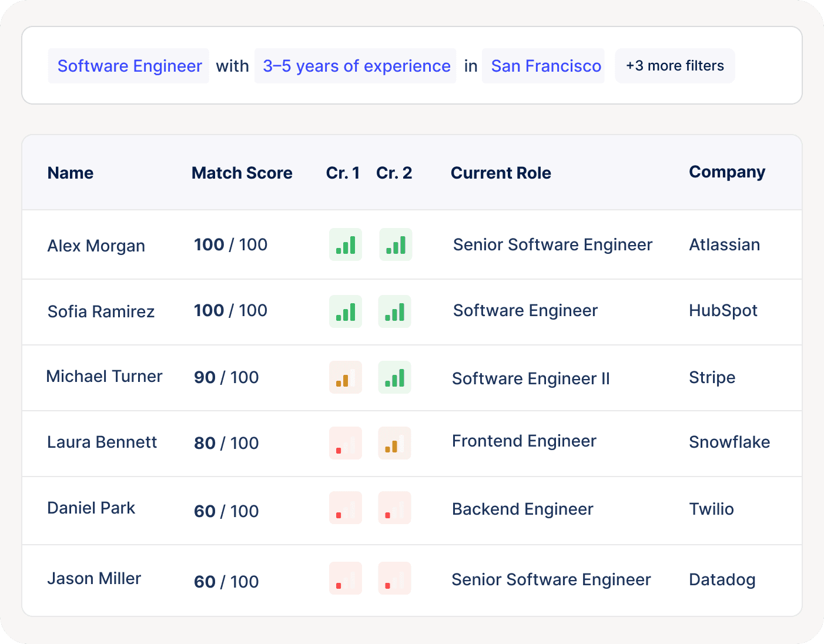
Task: Expand the +3 more filters button
Action: [675, 66]
